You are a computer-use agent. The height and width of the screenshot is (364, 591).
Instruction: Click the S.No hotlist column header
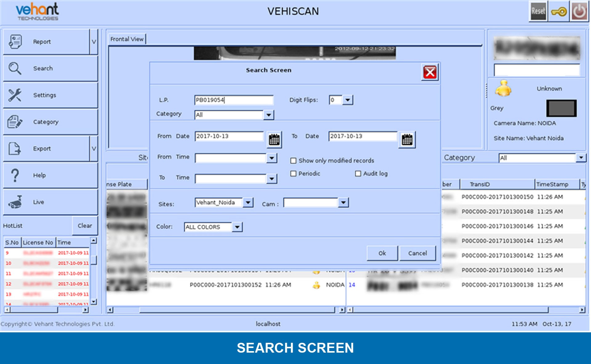tap(12, 243)
